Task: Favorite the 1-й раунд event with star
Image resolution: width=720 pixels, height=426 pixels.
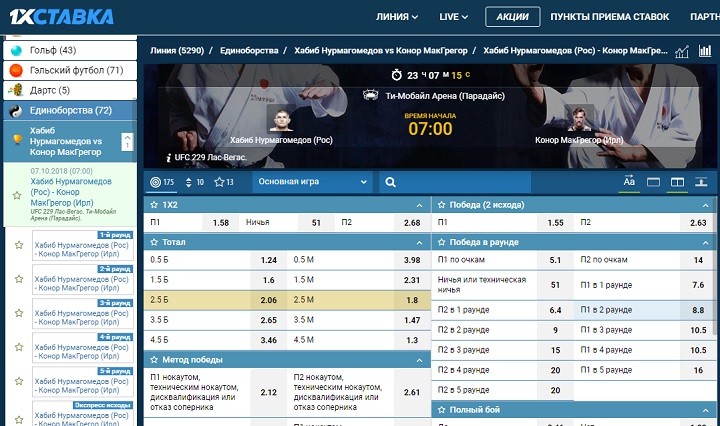Action: point(18,245)
